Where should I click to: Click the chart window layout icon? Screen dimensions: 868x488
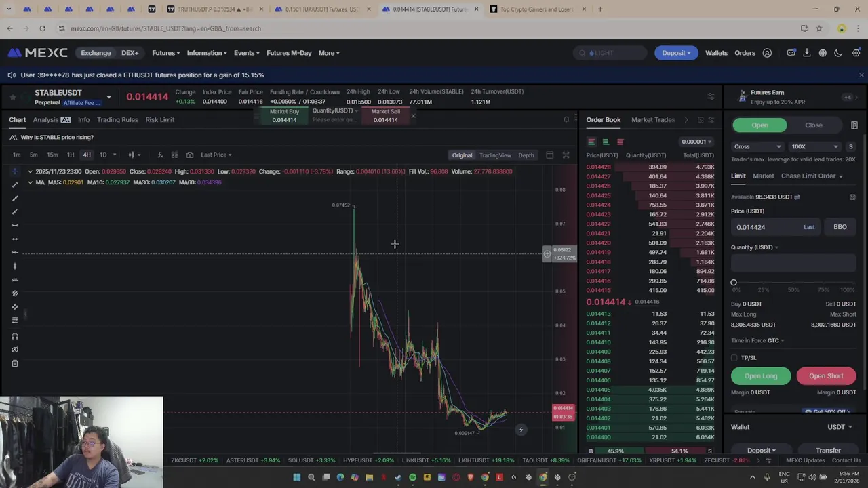tap(549, 155)
